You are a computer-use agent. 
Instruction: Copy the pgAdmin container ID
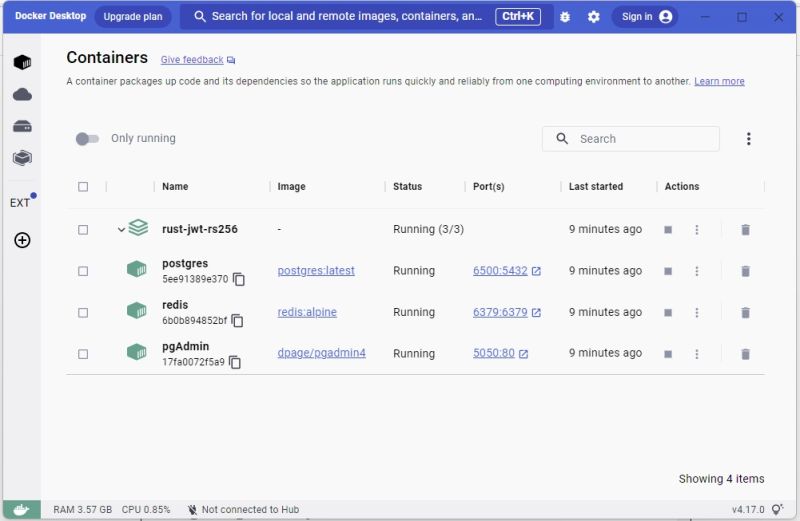point(235,362)
